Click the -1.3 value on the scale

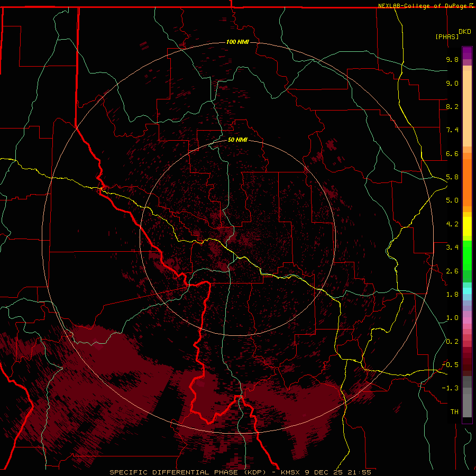(x=450, y=388)
